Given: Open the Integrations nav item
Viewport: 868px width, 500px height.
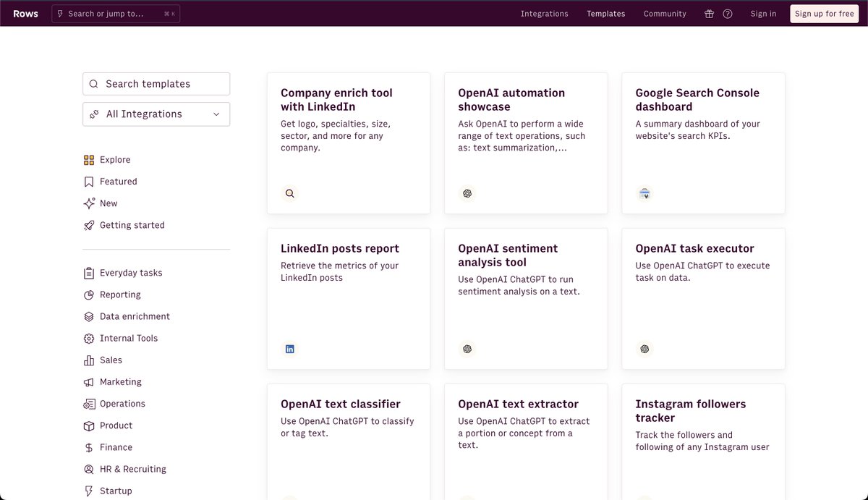Looking at the screenshot, I should point(545,14).
